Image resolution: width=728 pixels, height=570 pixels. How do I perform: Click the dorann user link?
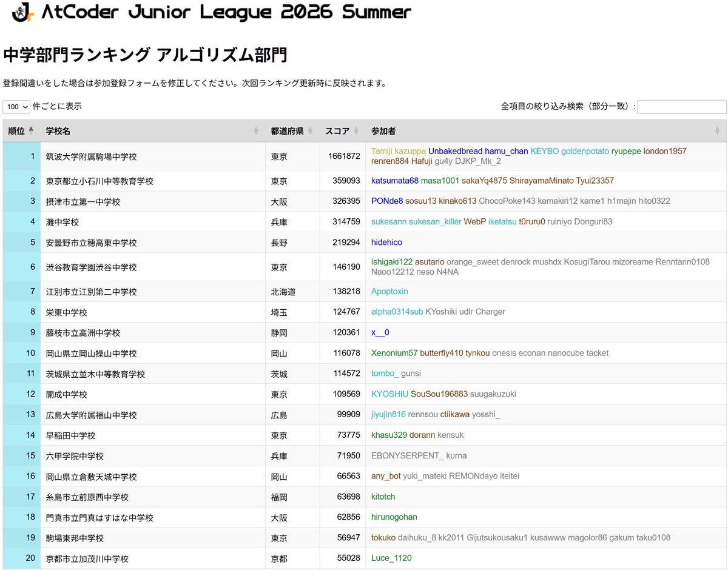pos(422,435)
